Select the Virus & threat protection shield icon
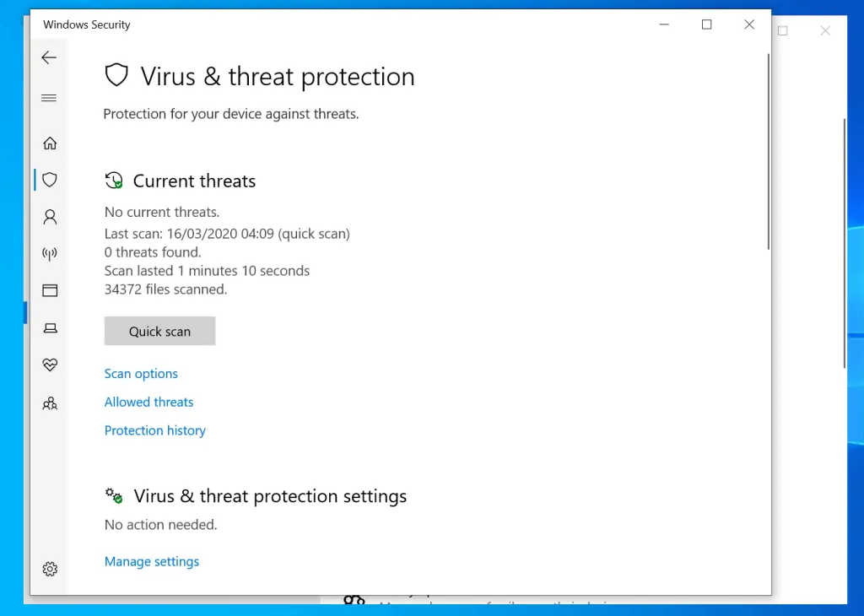The height and width of the screenshot is (616, 864). click(x=49, y=180)
